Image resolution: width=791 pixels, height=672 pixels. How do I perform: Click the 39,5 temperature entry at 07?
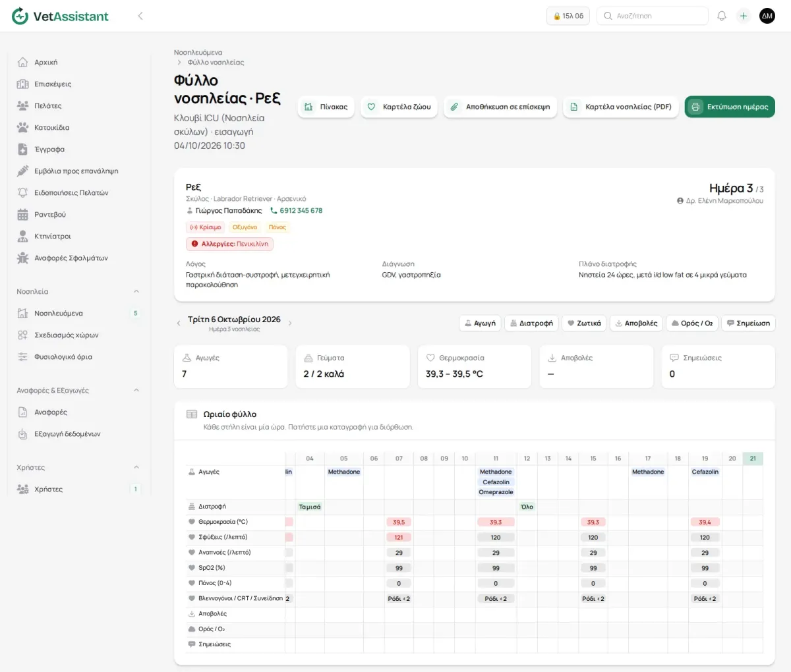pyautogui.click(x=399, y=522)
